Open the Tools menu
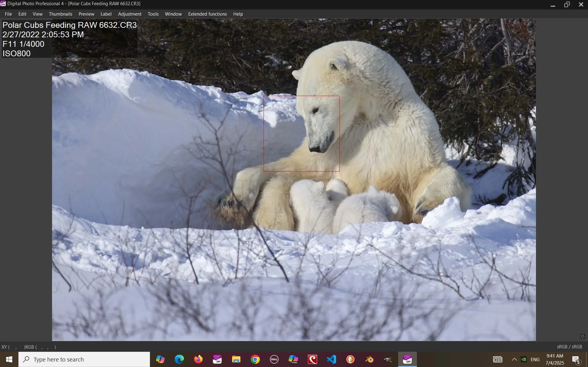The width and height of the screenshot is (588, 367). (x=153, y=14)
